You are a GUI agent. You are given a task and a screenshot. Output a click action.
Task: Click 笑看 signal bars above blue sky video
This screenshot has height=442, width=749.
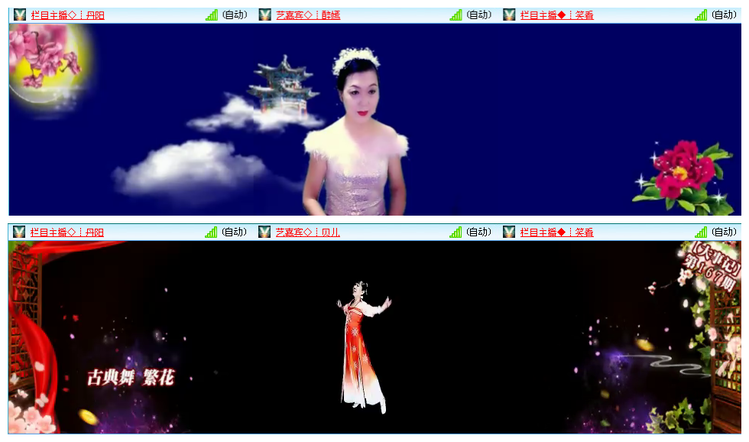[701, 15]
